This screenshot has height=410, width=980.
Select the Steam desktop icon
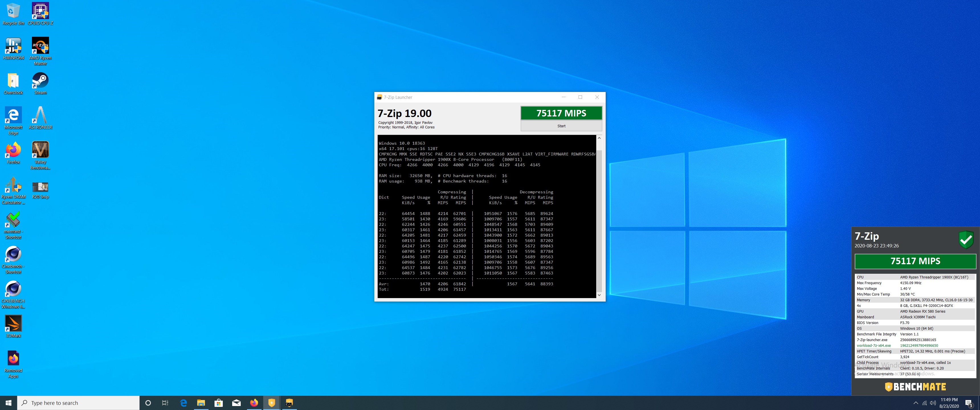40,83
